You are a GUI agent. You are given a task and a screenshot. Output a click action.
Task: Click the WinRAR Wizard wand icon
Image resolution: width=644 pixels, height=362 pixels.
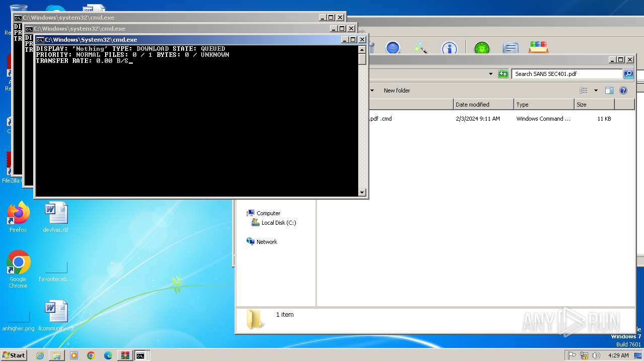tap(421, 48)
